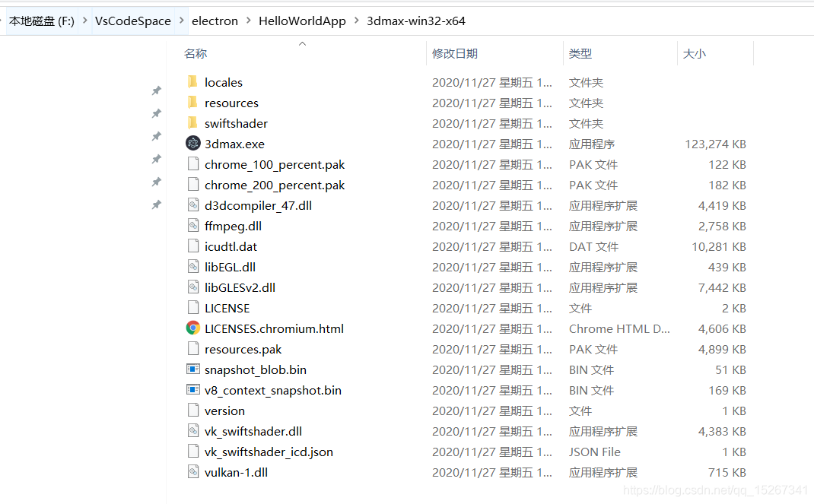
Task: Select the vk_swiftshader.dll file icon
Action: [x=193, y=431]
